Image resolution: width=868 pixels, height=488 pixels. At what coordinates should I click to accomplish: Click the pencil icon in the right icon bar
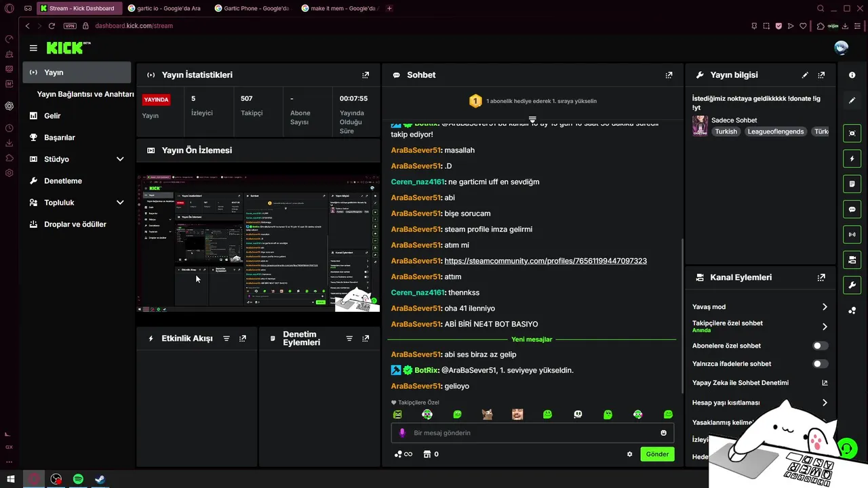[852, 100]
